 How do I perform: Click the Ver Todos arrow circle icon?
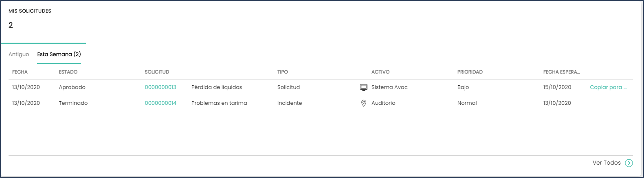click(629, 163)
